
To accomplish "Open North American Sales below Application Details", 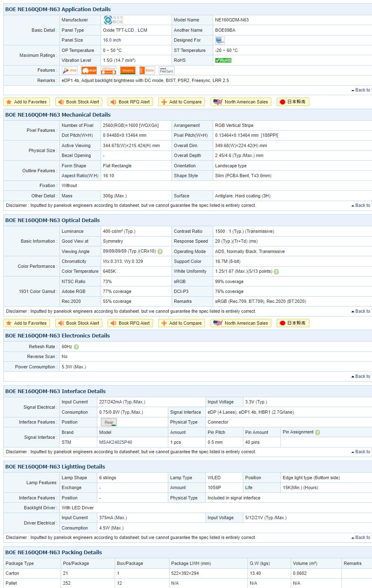I will point(241,102).
